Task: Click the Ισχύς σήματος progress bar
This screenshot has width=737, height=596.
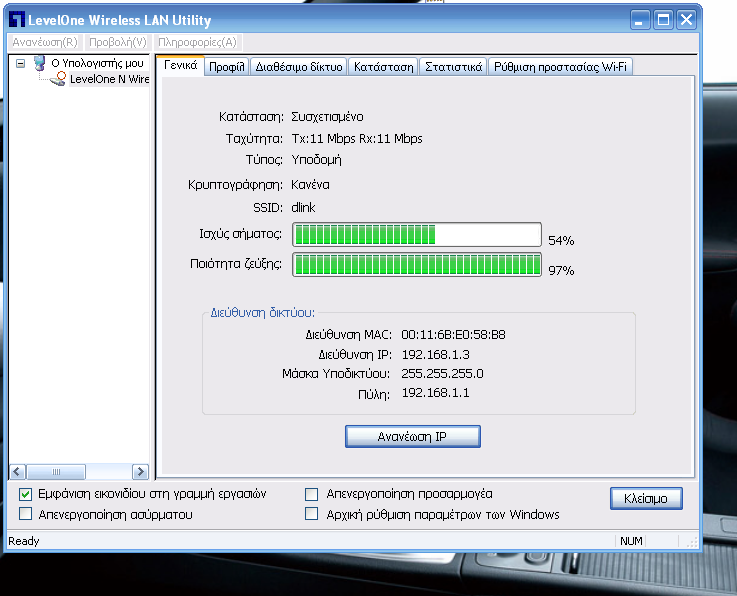Action: [417, 235]
